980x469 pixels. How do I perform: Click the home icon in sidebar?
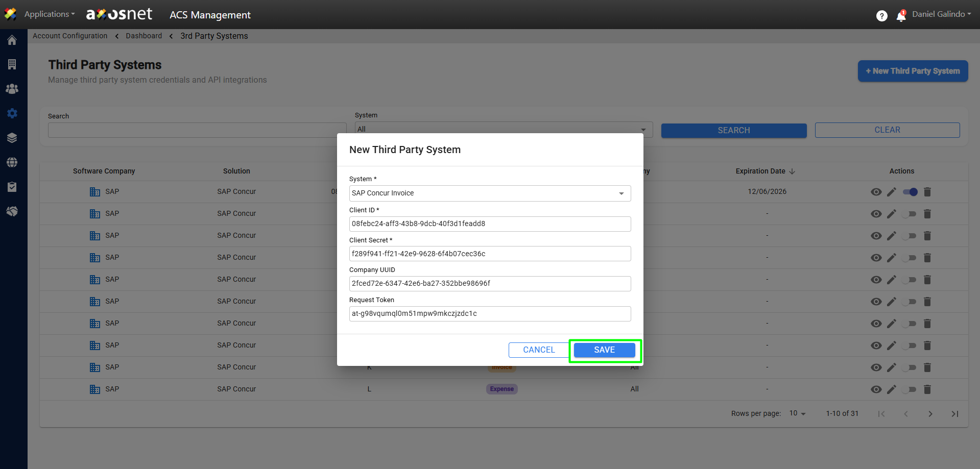12,40
